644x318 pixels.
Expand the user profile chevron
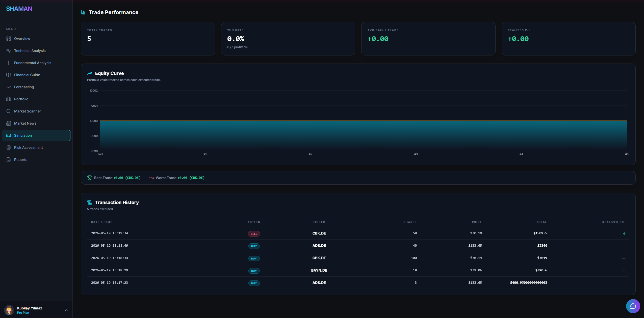coord(66,310)
